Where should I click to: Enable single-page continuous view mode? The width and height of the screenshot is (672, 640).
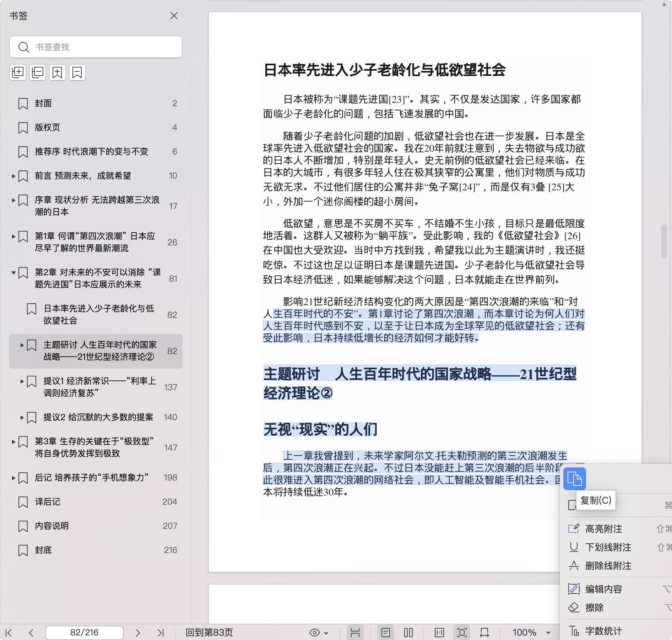pyautogui.click(x=386, y=633)
